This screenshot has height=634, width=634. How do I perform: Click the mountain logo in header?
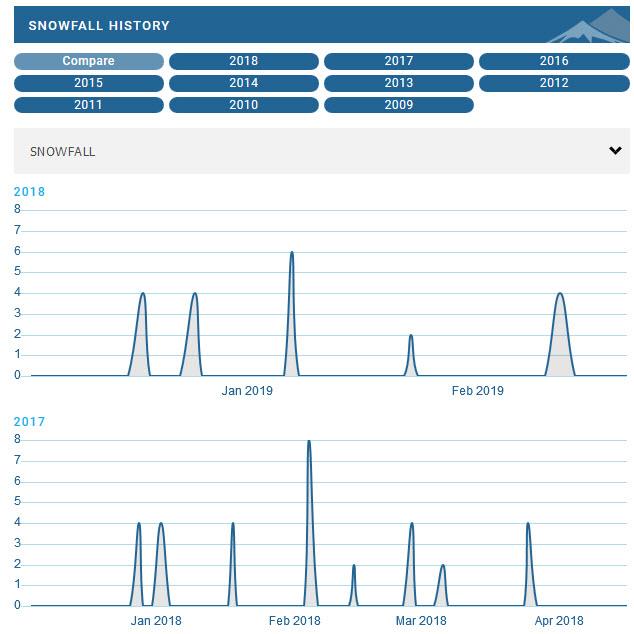tap(588, 25)
